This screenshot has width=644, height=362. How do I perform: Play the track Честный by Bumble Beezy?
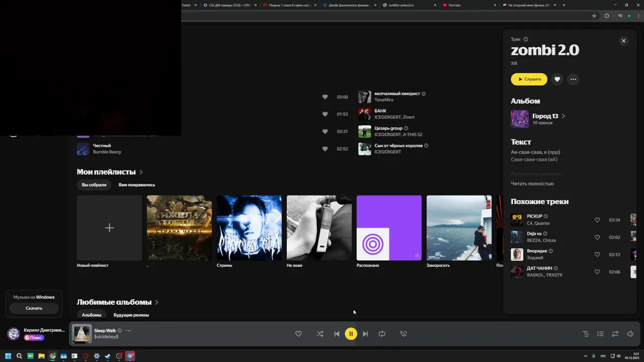pyautogui.click(x=83, y=149)
